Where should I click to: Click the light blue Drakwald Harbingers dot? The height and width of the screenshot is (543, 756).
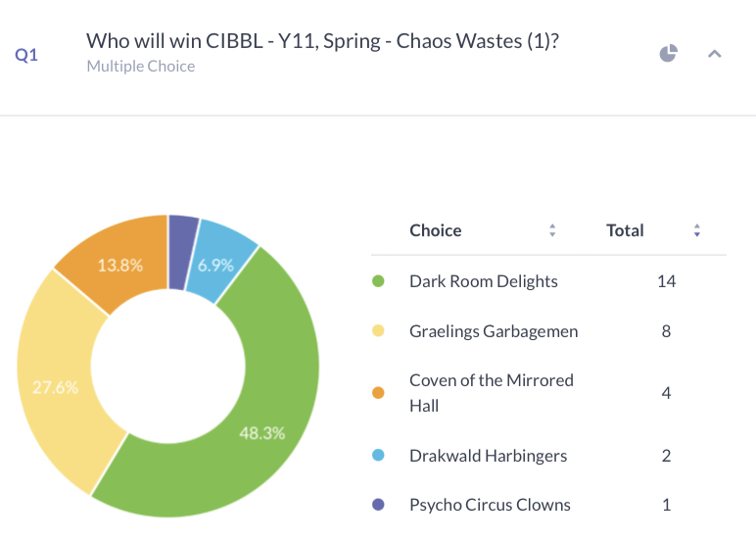tap(378, 455)
